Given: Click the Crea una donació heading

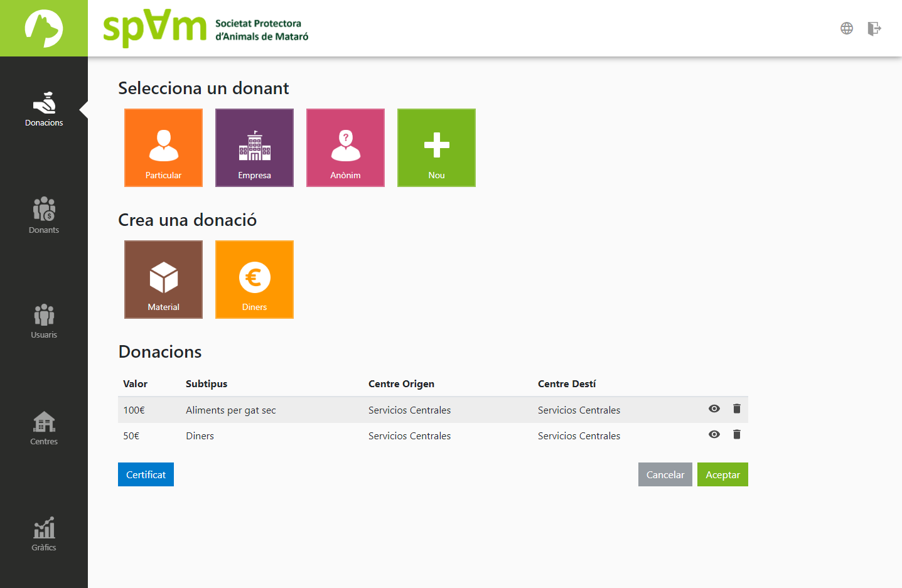Looking at the screenshot, I should (187, 220).
